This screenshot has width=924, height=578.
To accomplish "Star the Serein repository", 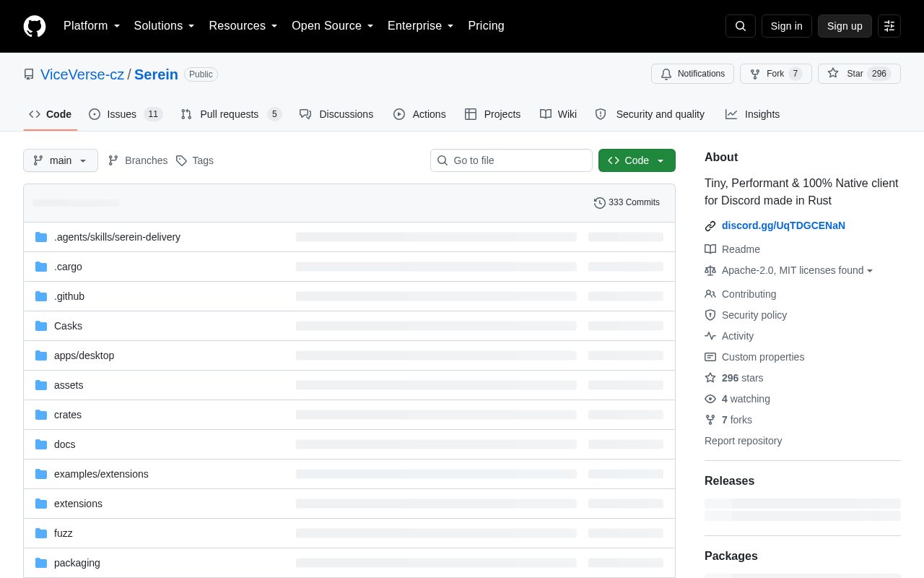I will pyautogui.click(x=859, y=74).
